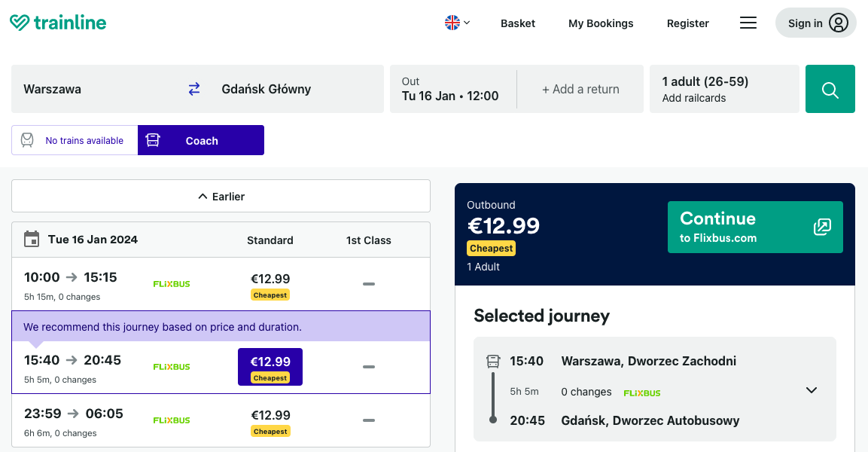Open the language flag dropdown

tap(457, 23)
